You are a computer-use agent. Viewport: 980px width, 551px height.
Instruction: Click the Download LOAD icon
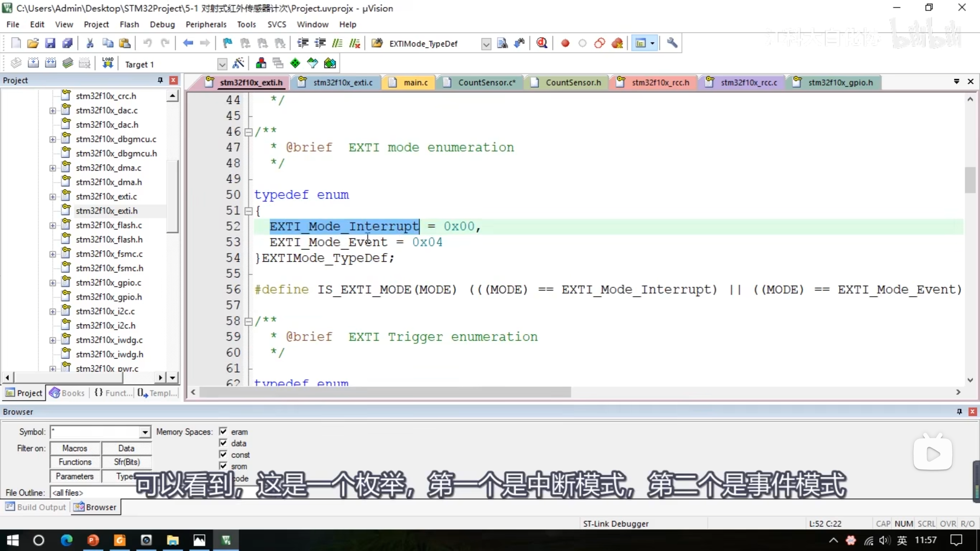coord(108,64)
